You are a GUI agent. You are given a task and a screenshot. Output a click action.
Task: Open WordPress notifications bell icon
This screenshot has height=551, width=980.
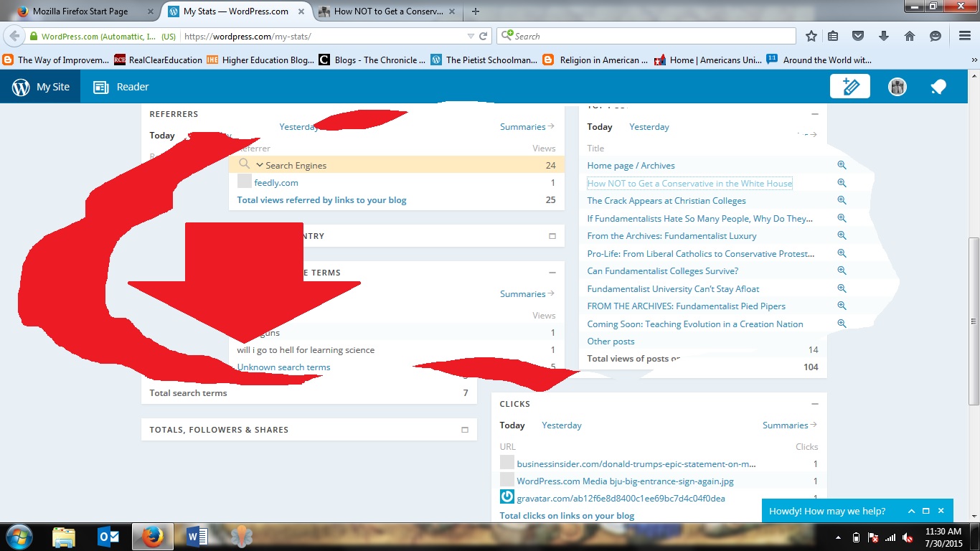coord(938,87)
